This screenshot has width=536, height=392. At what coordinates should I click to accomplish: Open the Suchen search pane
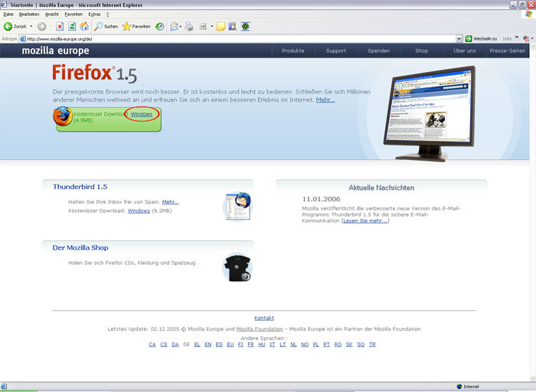[106, 26]
